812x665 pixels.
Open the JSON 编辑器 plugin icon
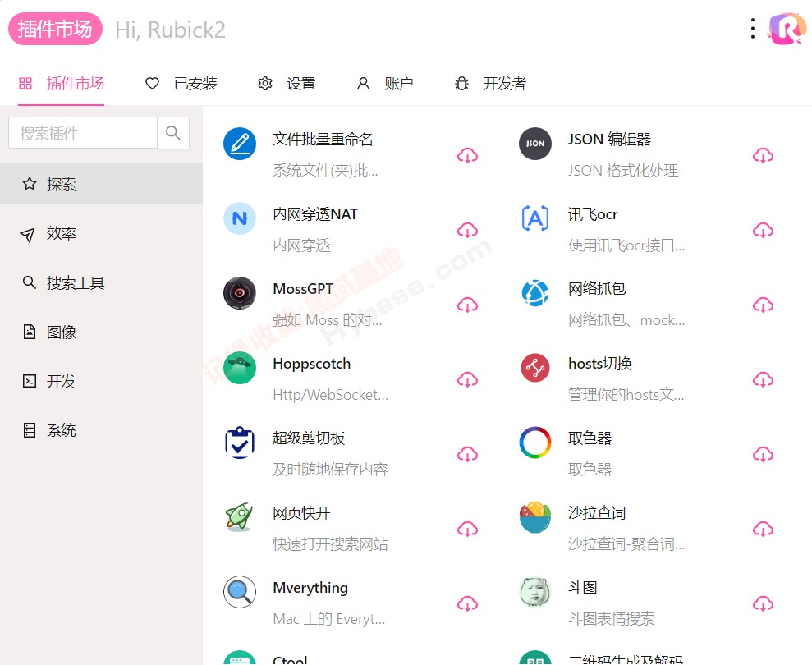click(535, 144)
